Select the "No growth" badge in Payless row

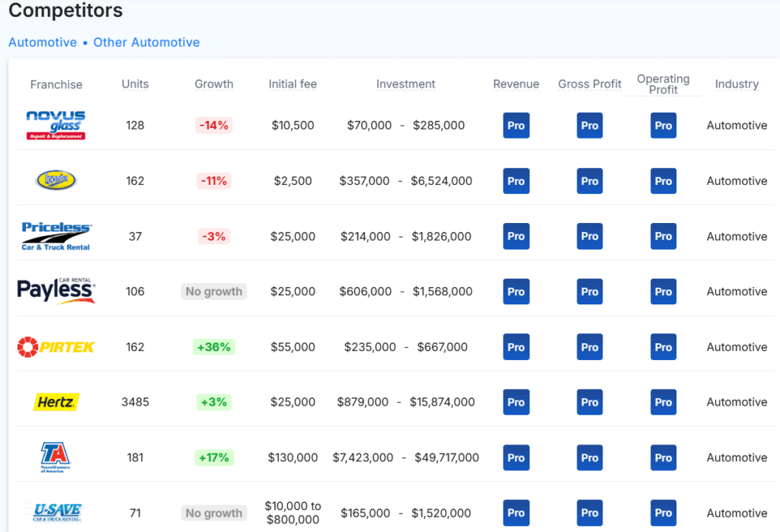click(214, 291)
